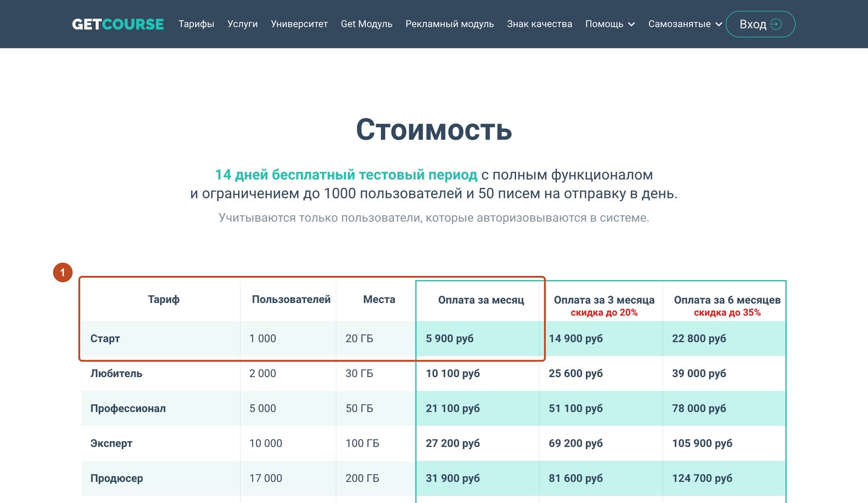Open the Знак качества page
Viewport: 868px width, 503px height.
click(539, 24)
